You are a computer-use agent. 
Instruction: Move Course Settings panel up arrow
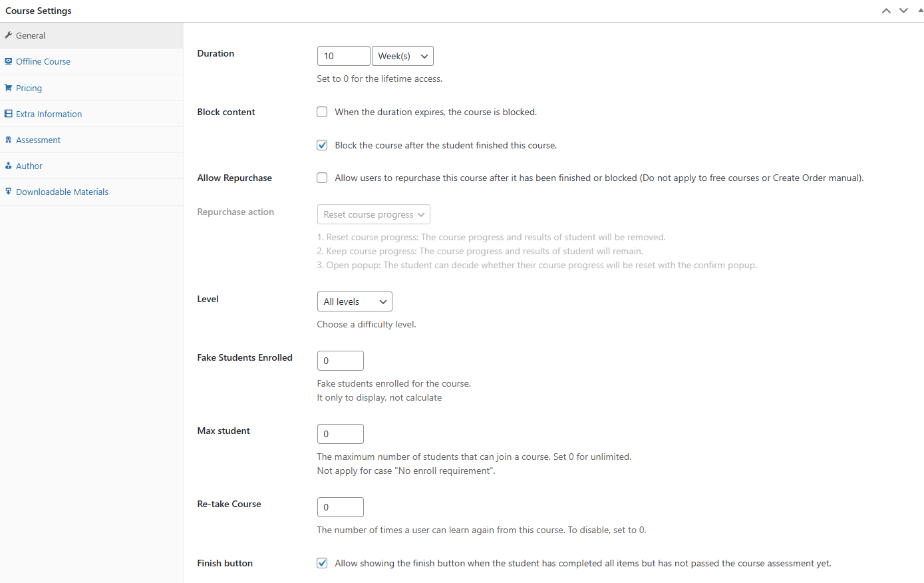point(886,11)
